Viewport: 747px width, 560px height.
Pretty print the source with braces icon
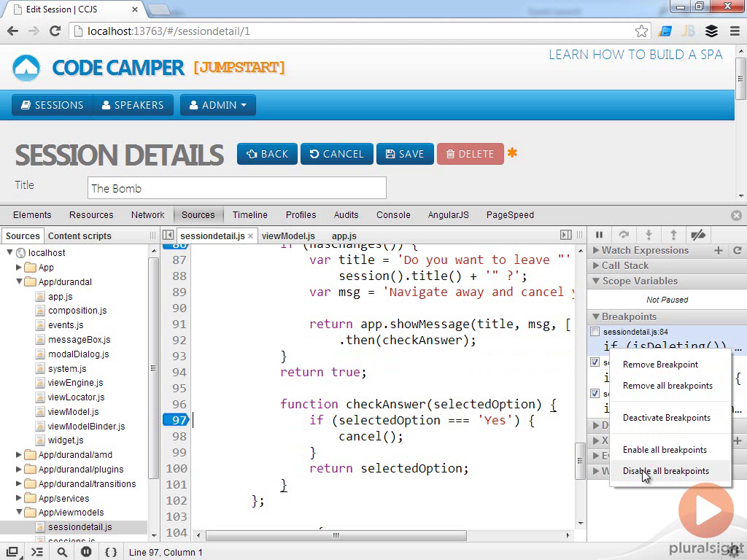[x=111, y=553]
